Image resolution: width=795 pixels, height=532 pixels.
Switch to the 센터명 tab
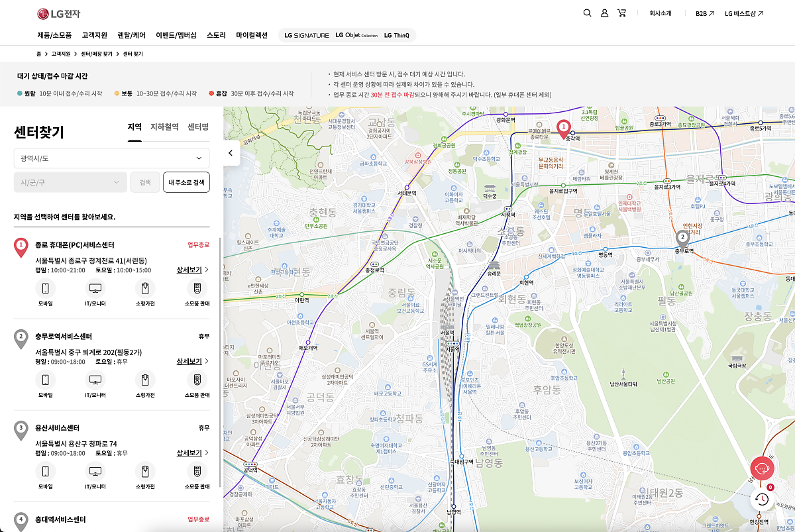pyautogui.click(x=198, y=127)
